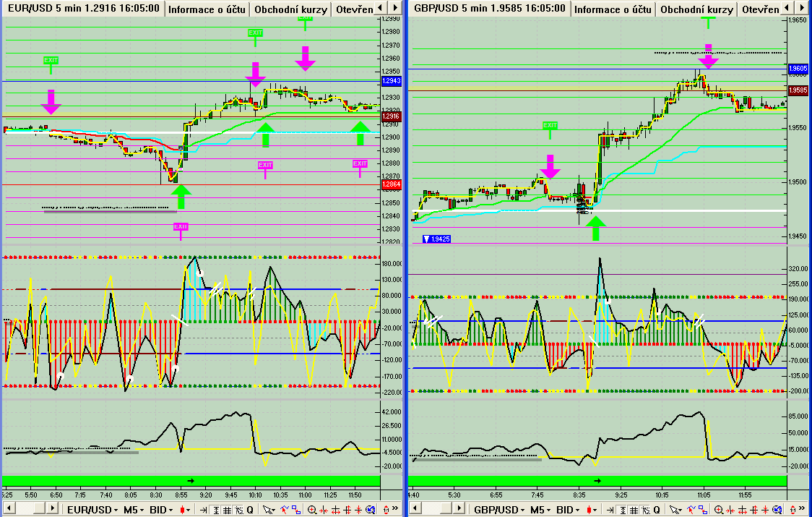This screenshot has width=812, height=517.
Task: Zoom in on the EUR/USD chart
Action: coord(312,510)
